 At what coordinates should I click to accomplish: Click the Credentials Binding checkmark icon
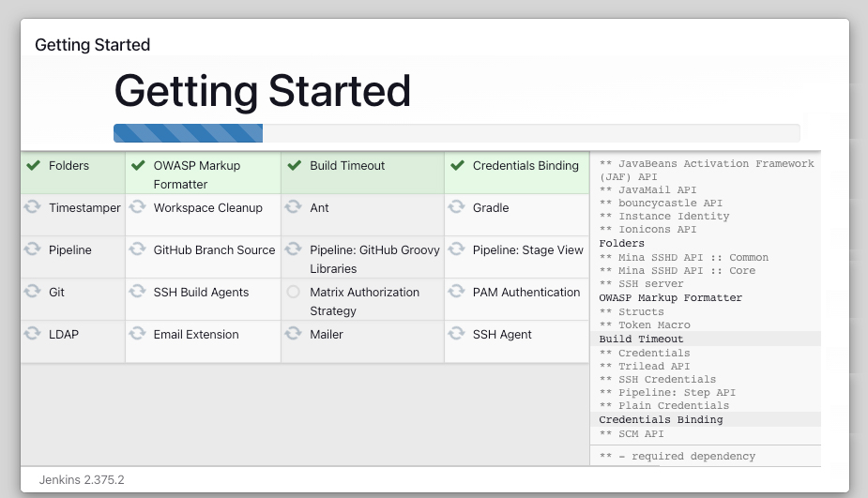457,166
